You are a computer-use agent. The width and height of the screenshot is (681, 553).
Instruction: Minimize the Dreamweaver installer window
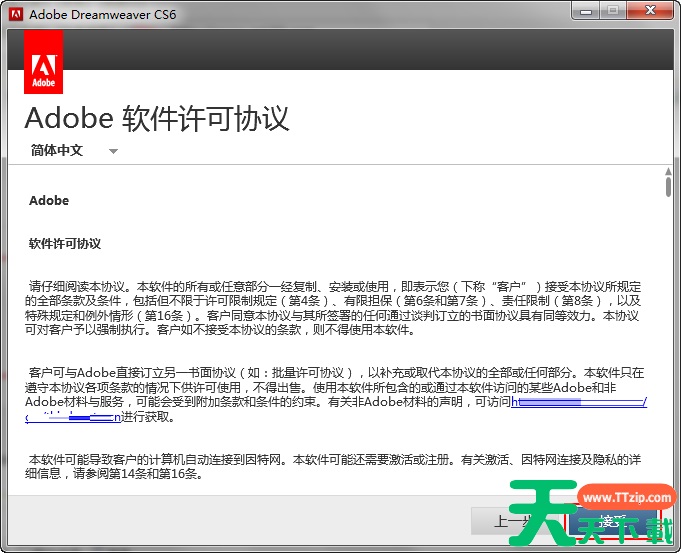(x=584, y=12)
